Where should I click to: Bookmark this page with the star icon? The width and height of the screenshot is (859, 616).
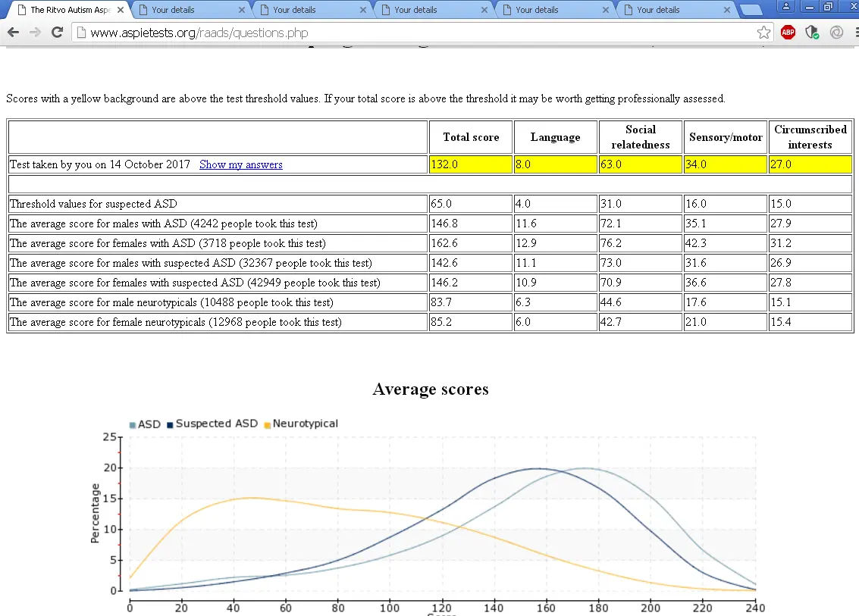[763, 33]
